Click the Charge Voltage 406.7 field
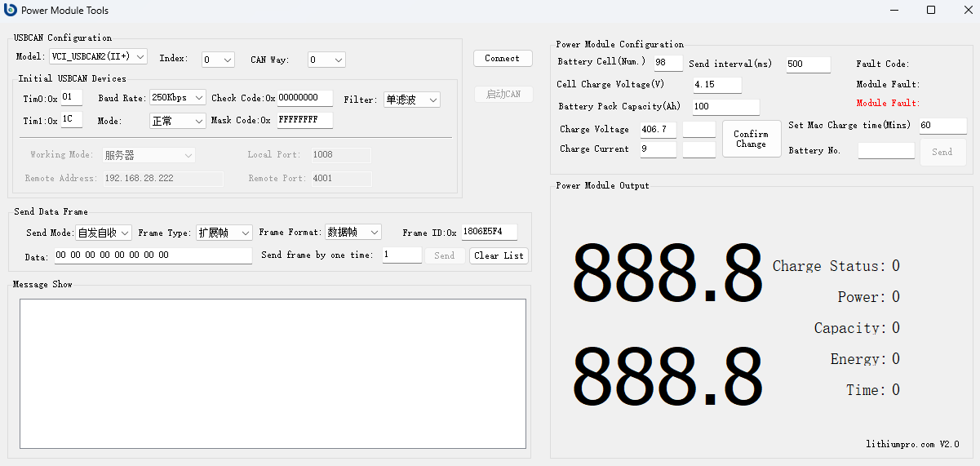980x466 pixels. tap(659, 130)
